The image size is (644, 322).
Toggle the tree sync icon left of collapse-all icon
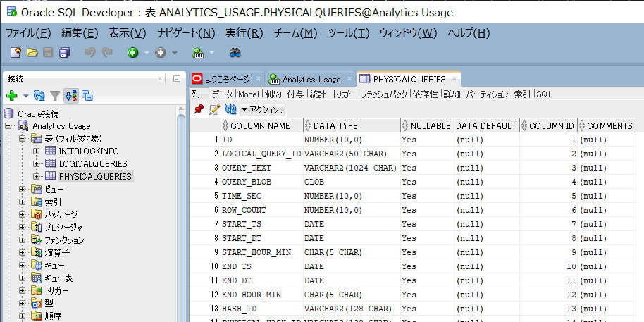tap(71, 96)
